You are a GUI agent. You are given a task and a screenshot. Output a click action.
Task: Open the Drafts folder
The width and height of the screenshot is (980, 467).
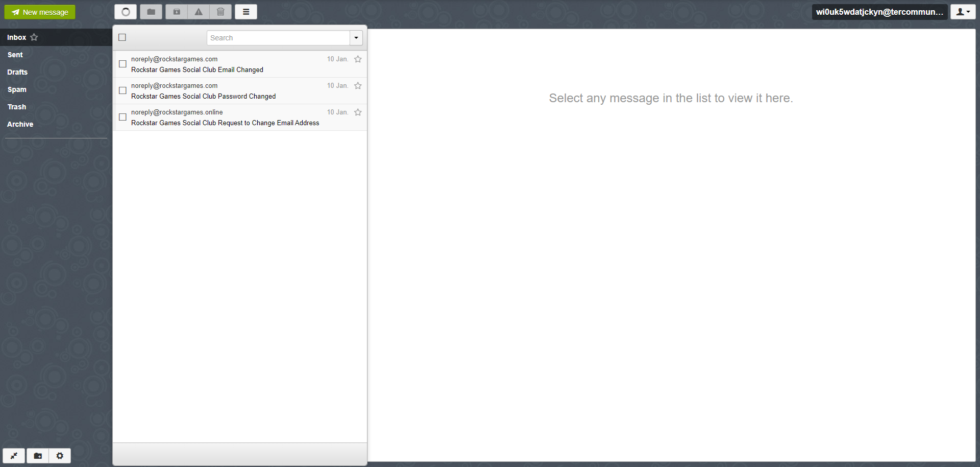(x=56, y=72)
